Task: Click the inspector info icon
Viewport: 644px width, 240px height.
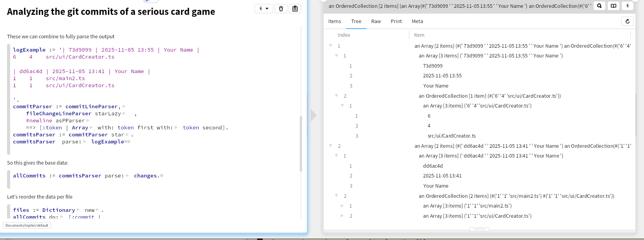Action: pyautogui.click(x=628, y=6)
